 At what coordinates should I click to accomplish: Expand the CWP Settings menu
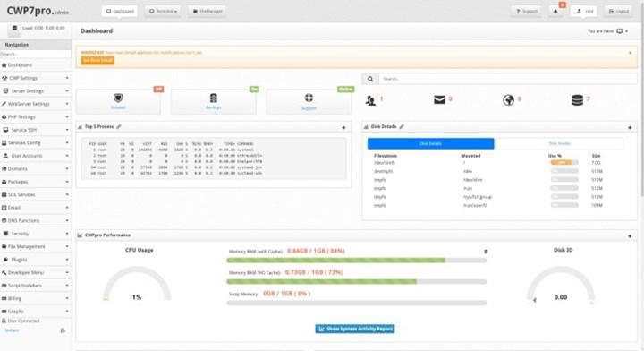point(35,78)
